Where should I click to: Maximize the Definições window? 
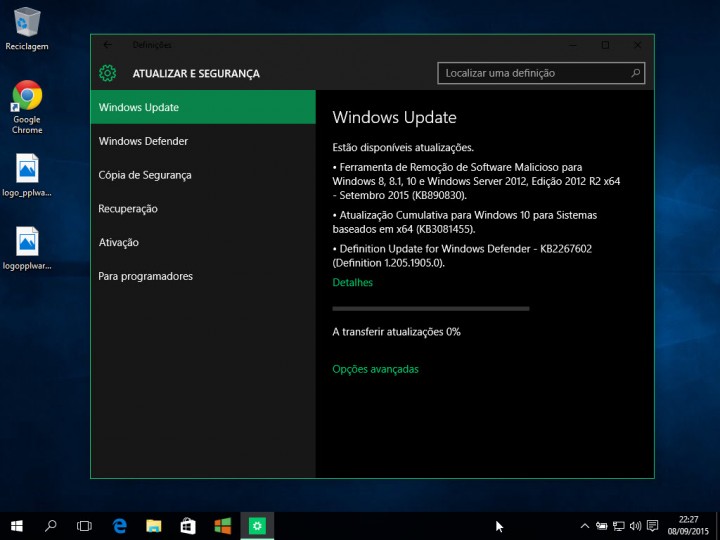click(605, 45)
